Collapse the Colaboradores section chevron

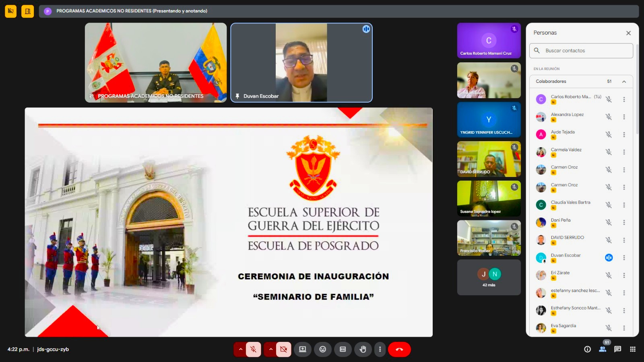624,81
